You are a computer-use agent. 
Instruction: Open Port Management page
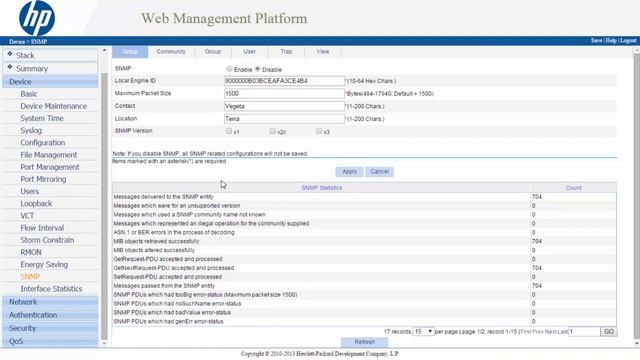point(50,167)
